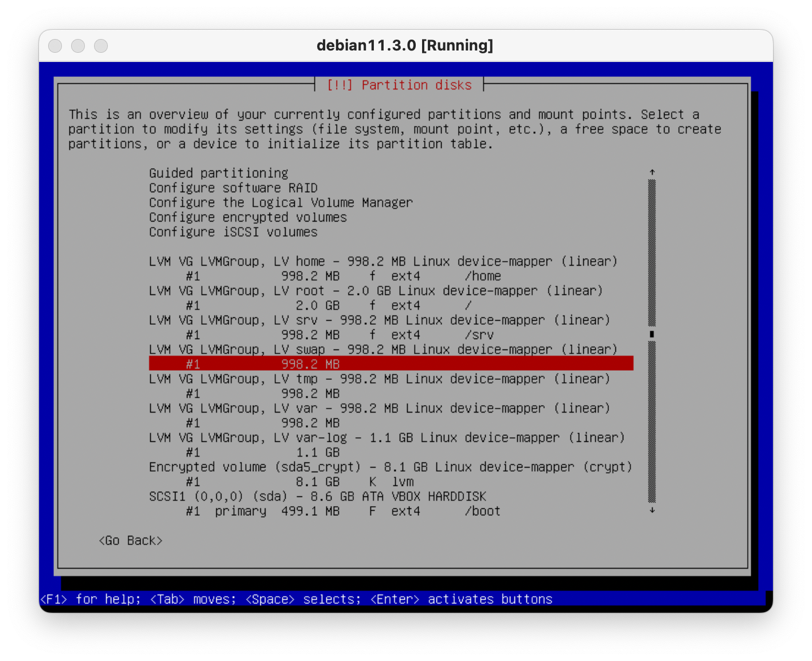This screenshot has width=812, height=661.
Task: Choose Configure encrypted volumes
Action: 248,217
